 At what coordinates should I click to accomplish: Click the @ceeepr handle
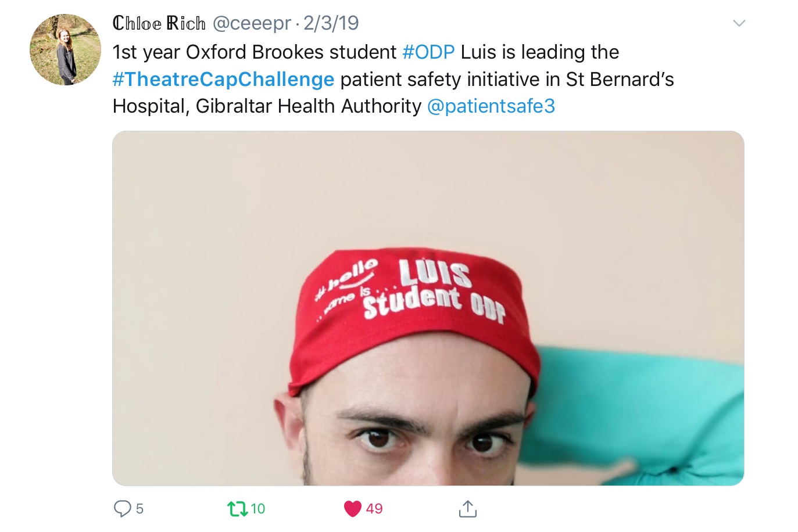252,23
